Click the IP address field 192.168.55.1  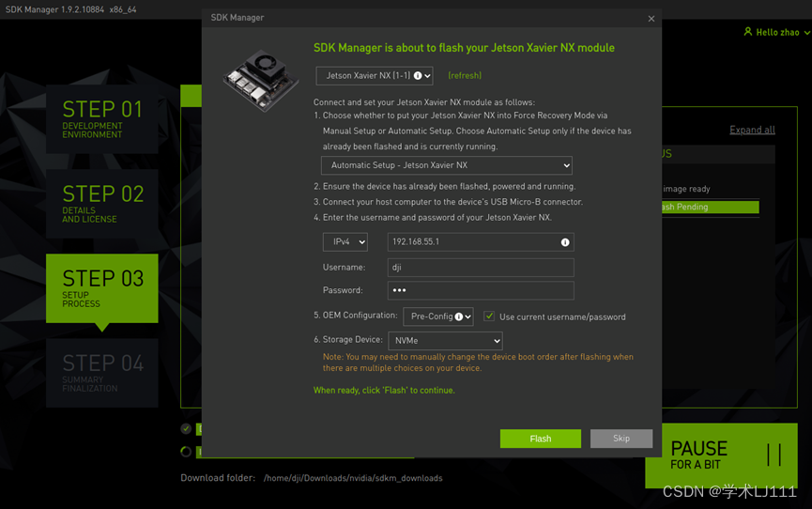coord(481,242)
